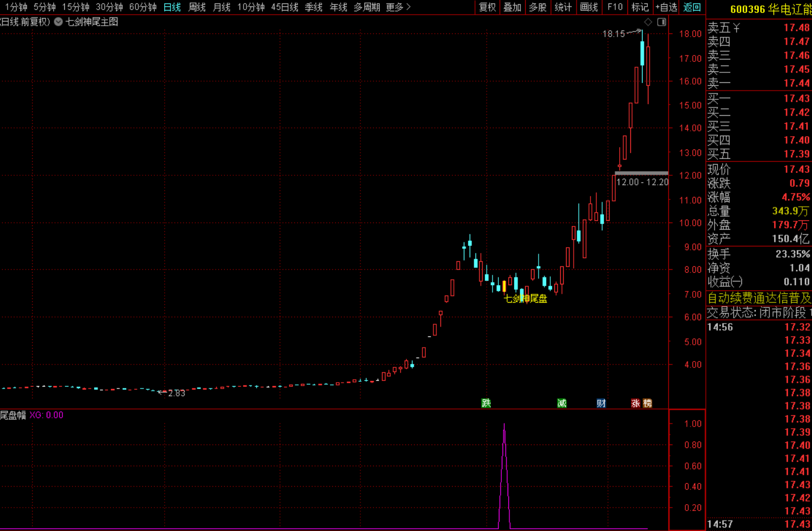
Task: Switch to the 日线 daily chart tab
Action: coord(172,7)
